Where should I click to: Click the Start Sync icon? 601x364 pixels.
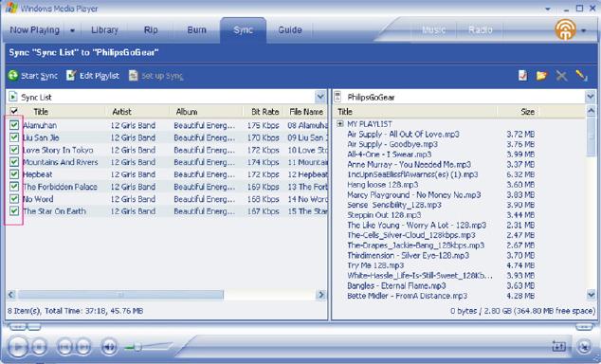pyautogui.click(x=13, y=76)
